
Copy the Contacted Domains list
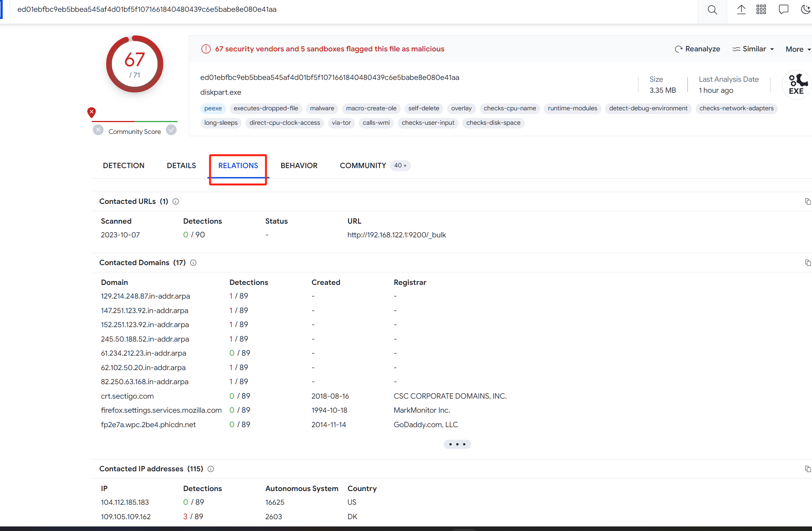[808, 263]
